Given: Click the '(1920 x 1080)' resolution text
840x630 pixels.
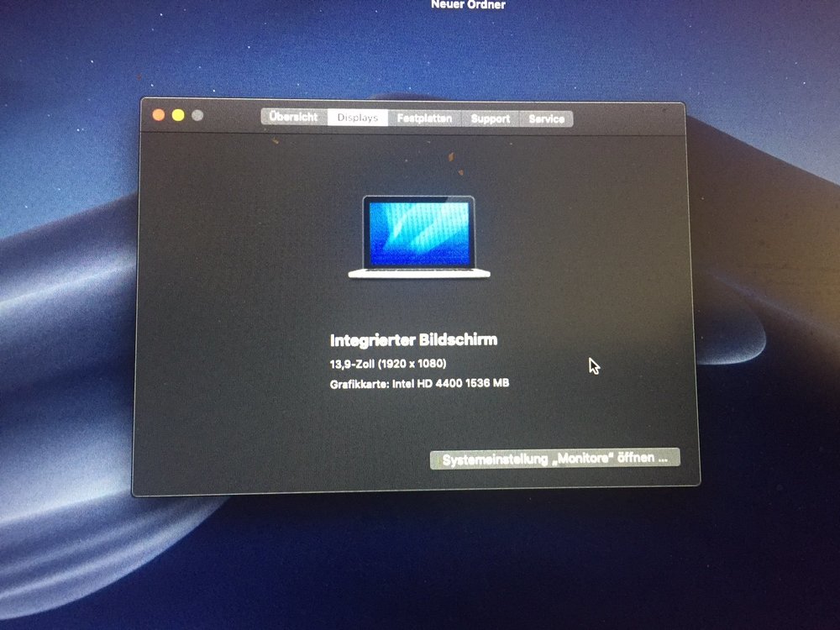Looking at the screenshot, I should pos(412,364).
